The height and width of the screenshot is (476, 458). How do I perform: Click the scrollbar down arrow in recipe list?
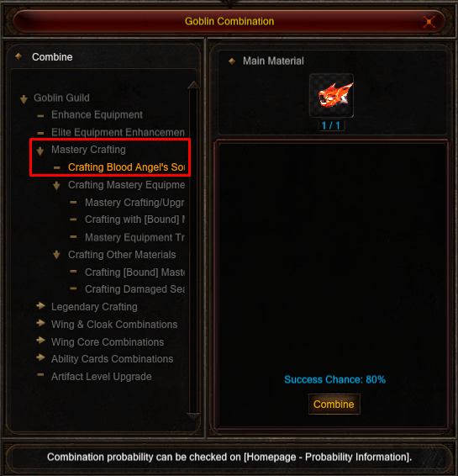pyautogui.click(x=193, y=416)
